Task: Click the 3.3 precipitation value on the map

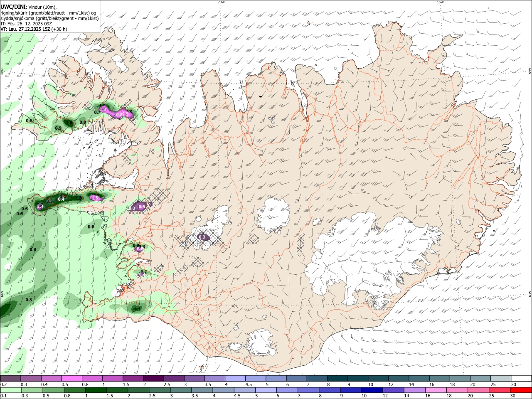Action: (49, 201)
